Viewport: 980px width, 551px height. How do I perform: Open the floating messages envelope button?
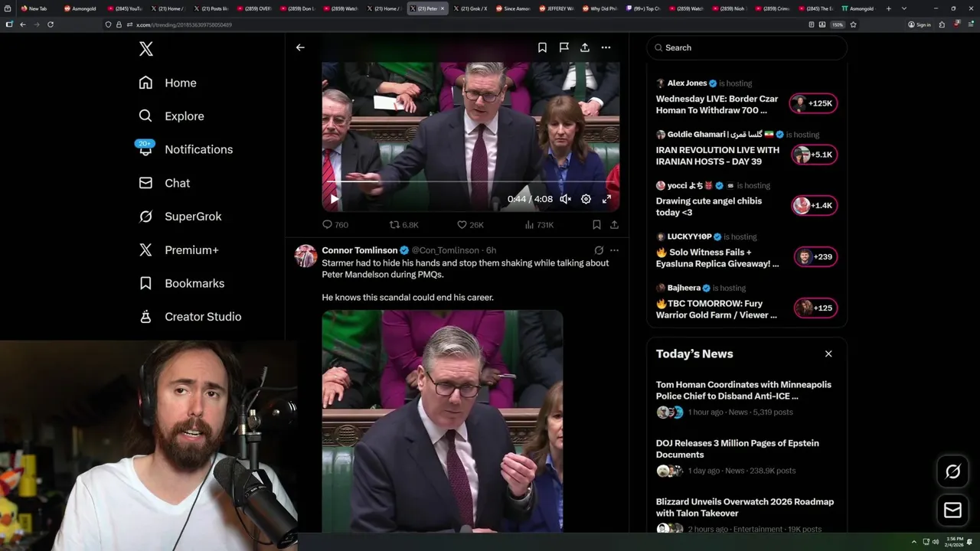952,510
